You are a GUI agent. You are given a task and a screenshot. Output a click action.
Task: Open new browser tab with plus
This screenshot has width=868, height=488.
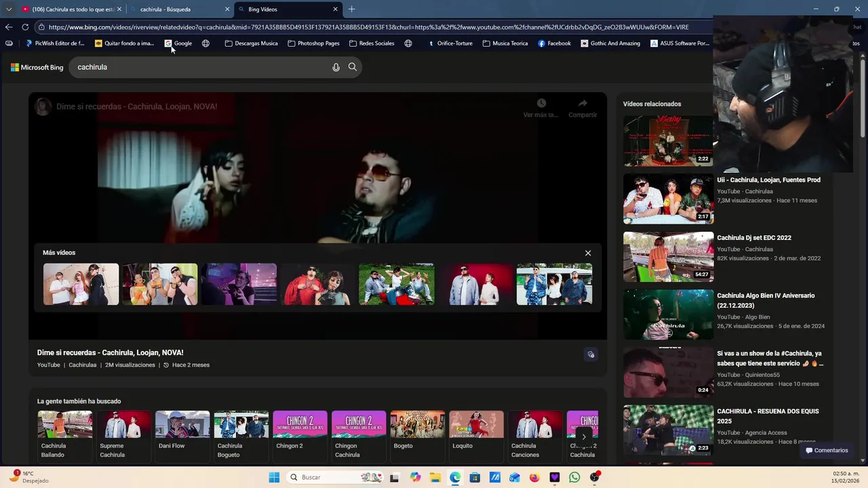(x=351, y=9)
